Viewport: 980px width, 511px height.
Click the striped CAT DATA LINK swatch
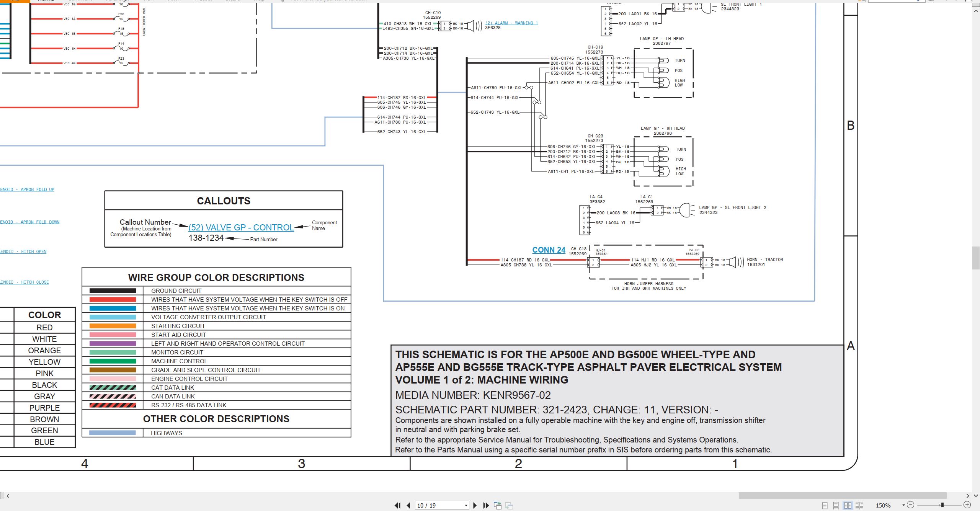pos(113,388)
